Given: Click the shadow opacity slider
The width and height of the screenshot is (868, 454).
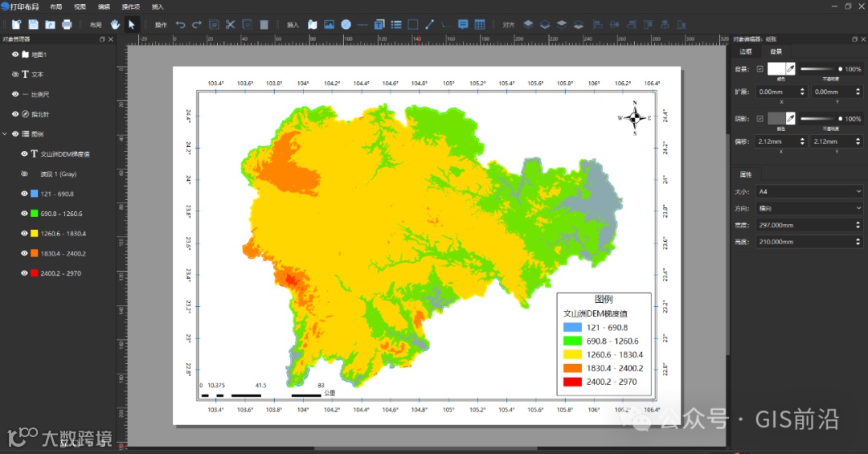Looking at the screenshot, I should (x=821, y=118).
